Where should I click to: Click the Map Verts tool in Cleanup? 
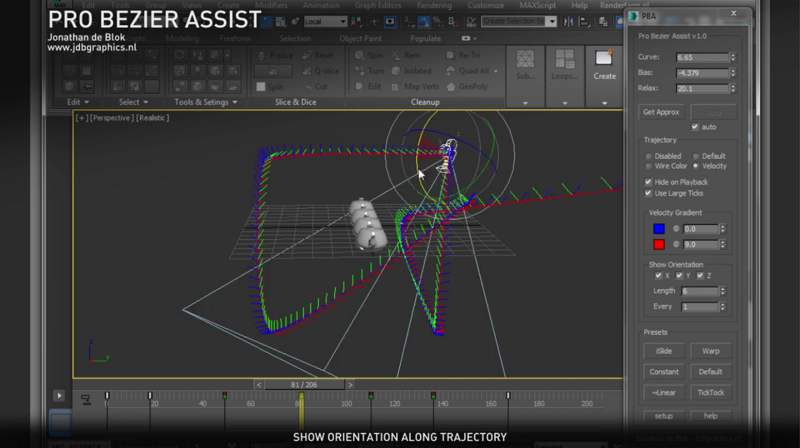point(416,87)
